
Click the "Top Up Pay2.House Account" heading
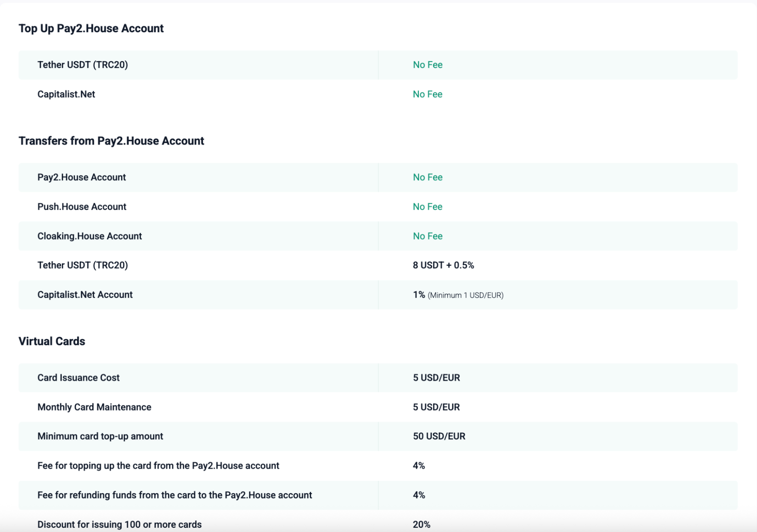pyautogui.click(x=91, y=28)
